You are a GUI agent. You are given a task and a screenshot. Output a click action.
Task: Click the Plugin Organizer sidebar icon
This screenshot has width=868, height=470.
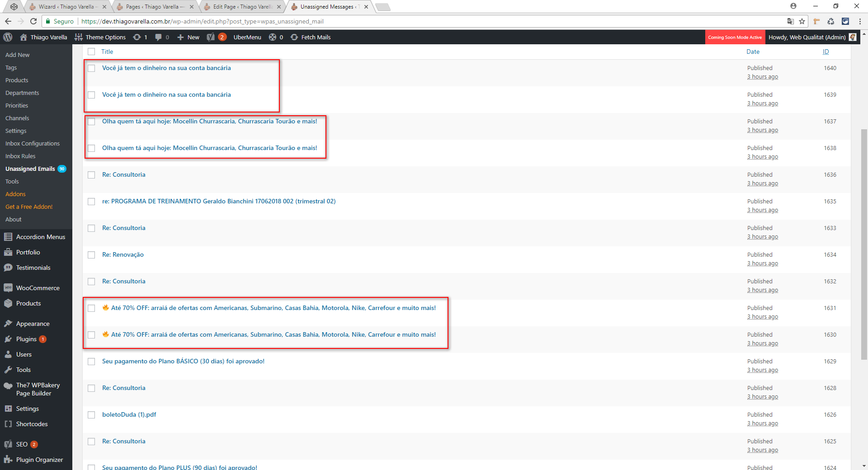(8, 460)
